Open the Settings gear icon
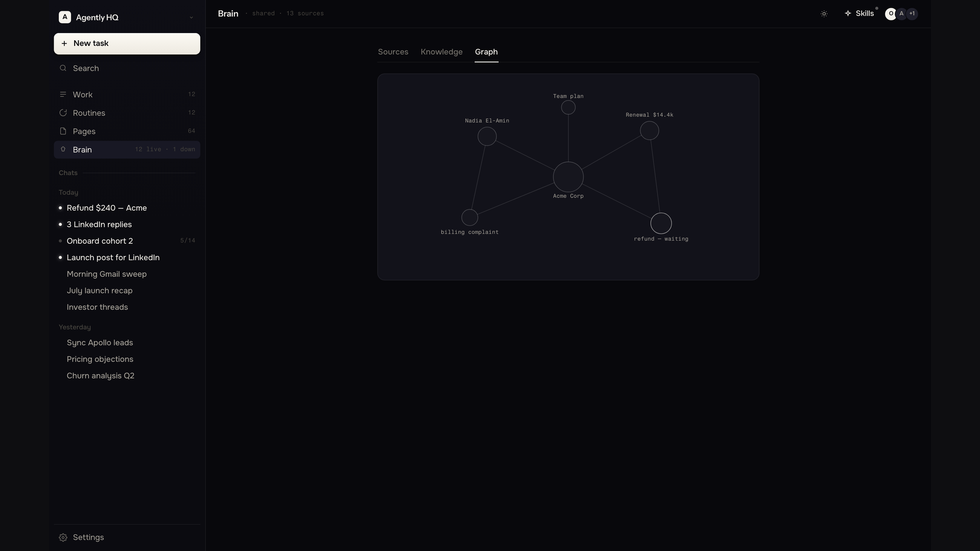980x551 pixels. click(x=63, y=538)
